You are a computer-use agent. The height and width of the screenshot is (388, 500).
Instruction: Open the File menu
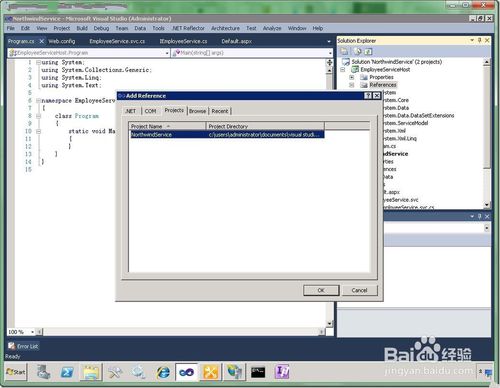click(11, 28)
